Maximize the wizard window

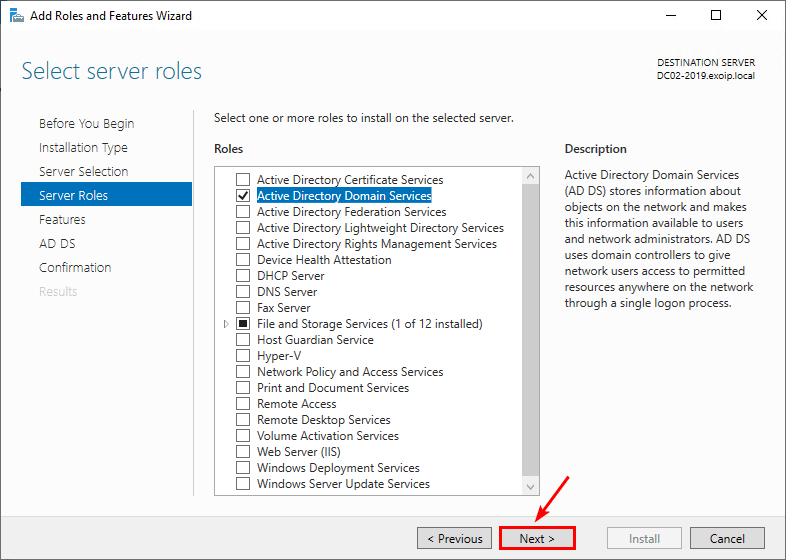pyautogui.click(x=716, y=16)
